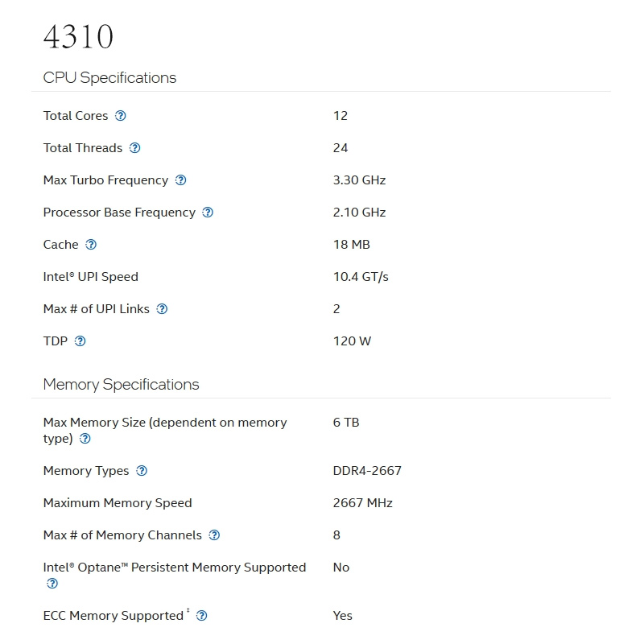Click the Maximum Memory Speed label
This screenshot has width=644, height=644.
[118, 503]
